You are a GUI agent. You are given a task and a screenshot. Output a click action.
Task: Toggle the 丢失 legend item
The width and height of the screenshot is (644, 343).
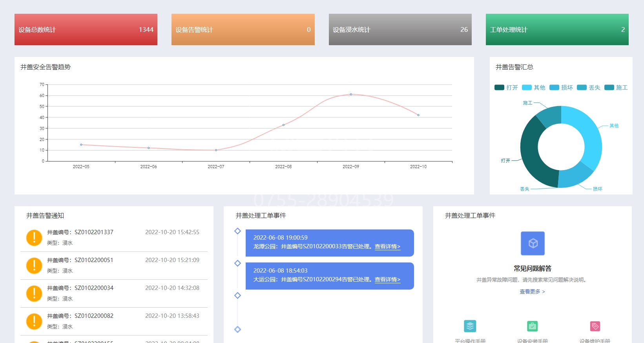pyautogui.click(x=589, y=87)
